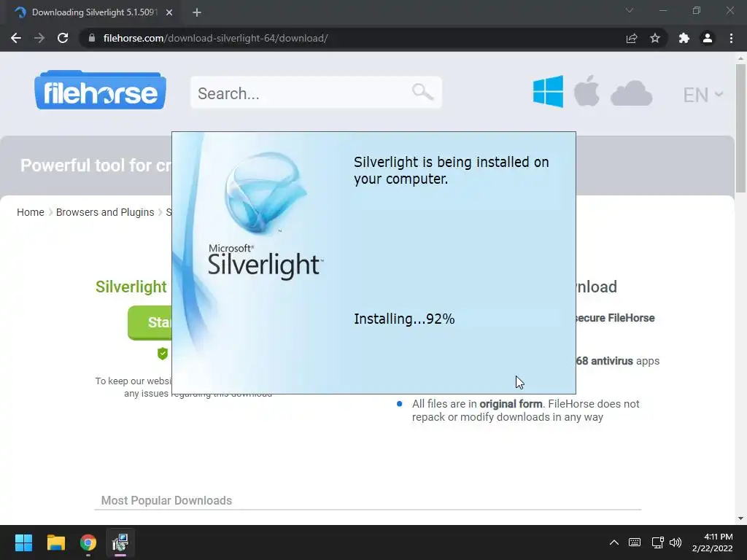This screenshot has height=560, width=747.
Task: Reload the FileHorse page
Action: tap(63, 38)
